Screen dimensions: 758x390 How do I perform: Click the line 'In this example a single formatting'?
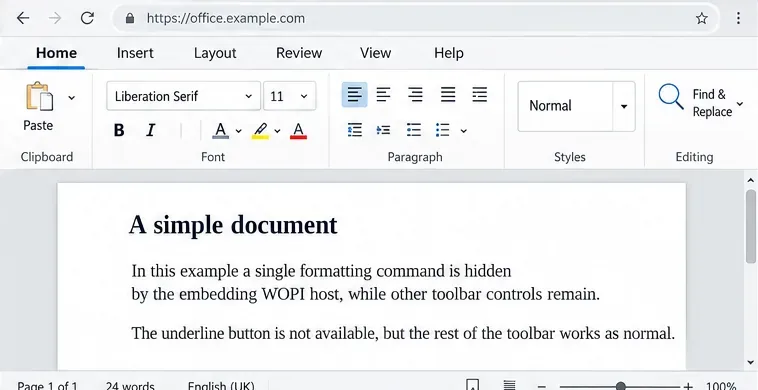coord(321,271)
